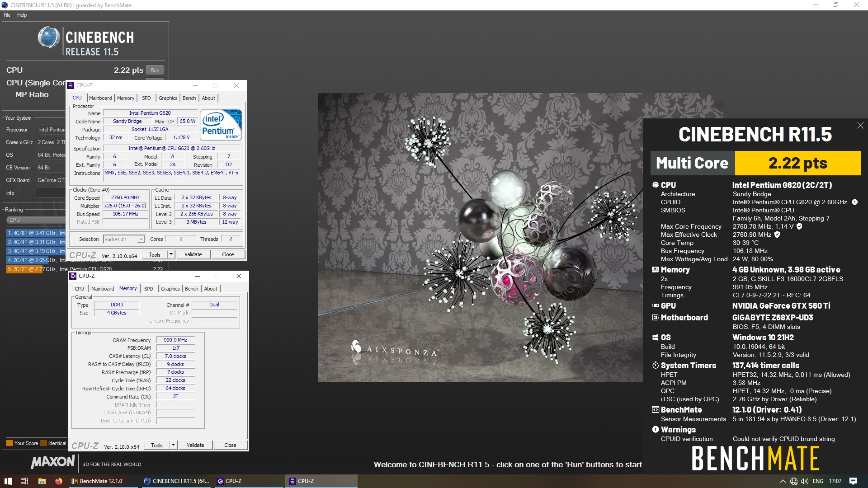Image resolution: width=868 pixels, height=488 pixels.
Task: Open Bench tab in lower CPU-Z window
Action: [192, 289]
